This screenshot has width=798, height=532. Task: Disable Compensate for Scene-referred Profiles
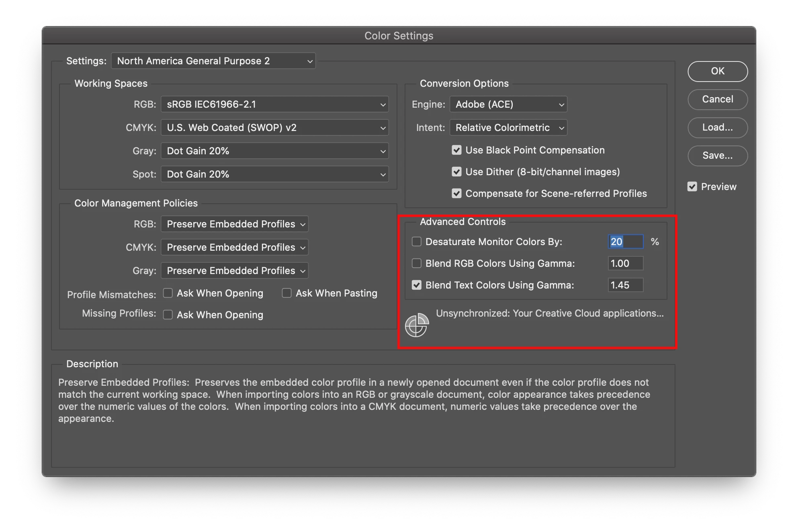click(456, 194)
